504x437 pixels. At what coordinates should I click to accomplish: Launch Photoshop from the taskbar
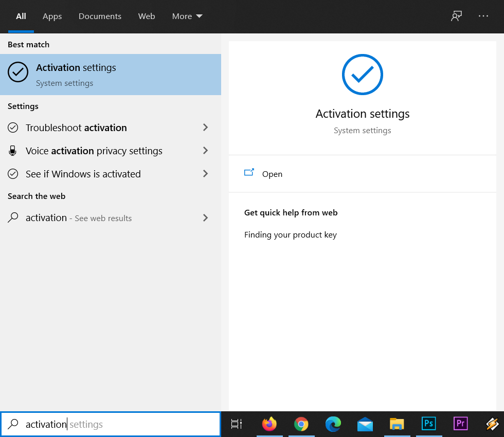[x=429, y=424]
